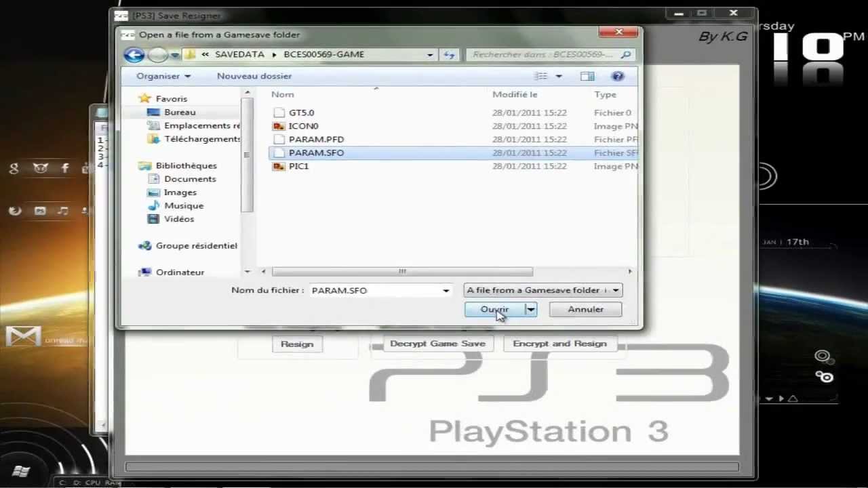The image size is (868, 488).
Task: Click the music note icon on desktop bar
Action: point(63,211)
